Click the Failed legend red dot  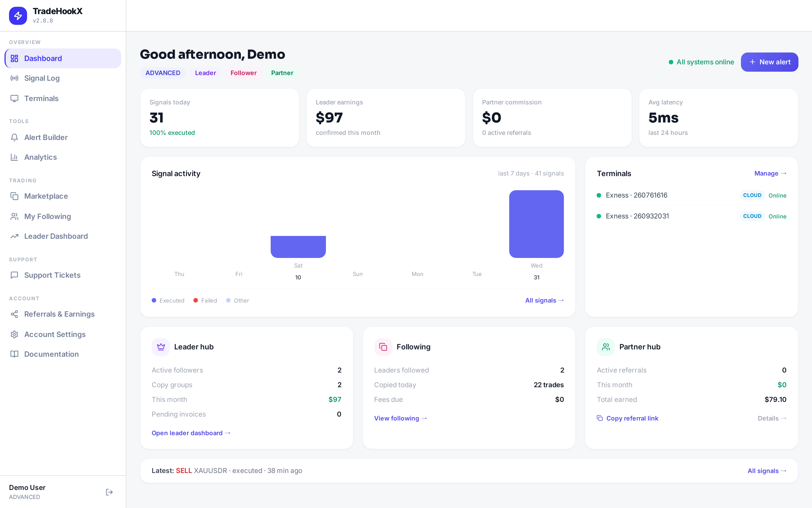pyautogui.click(x=196, y=300)
